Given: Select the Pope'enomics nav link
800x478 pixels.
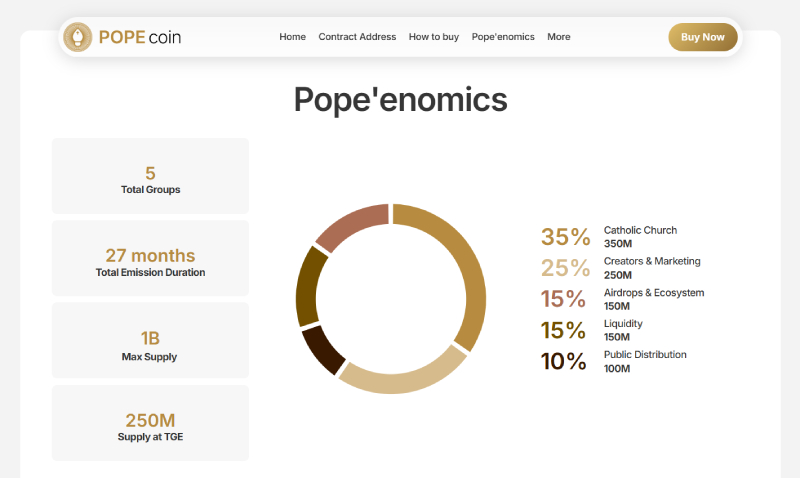Looking at the screenshot, I should pos(503,37).
